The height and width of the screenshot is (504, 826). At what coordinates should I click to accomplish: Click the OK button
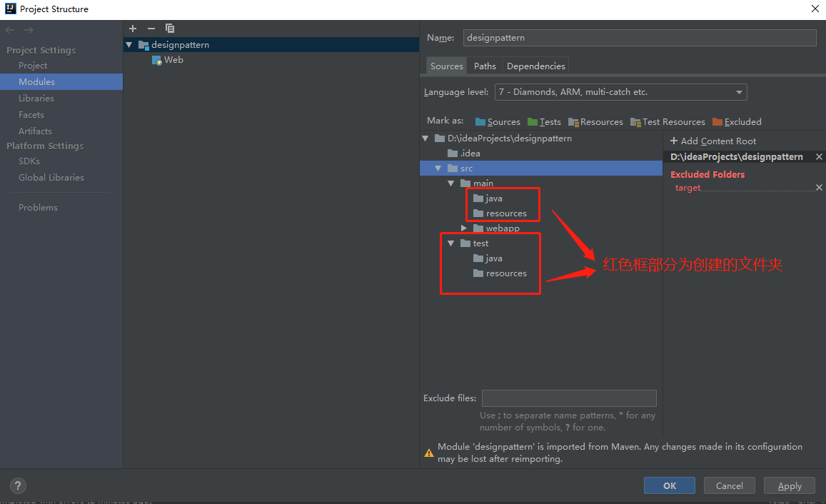(670, 485)
